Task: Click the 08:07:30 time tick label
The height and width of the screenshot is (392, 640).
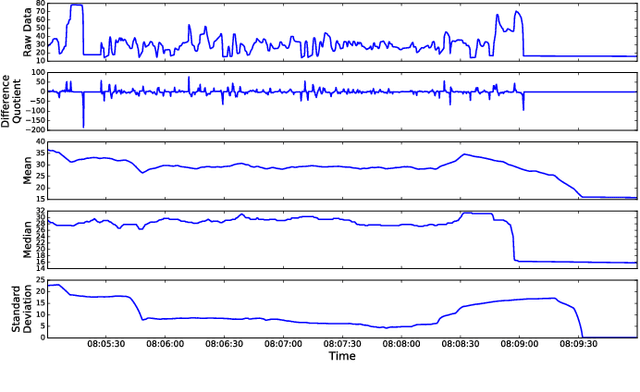Action: pos(342,344)
